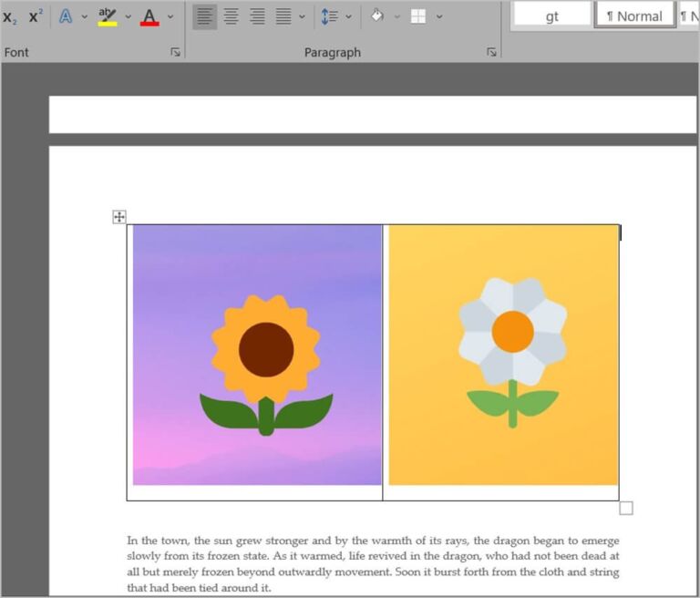Open the Borders dropdown arrow

439,16
